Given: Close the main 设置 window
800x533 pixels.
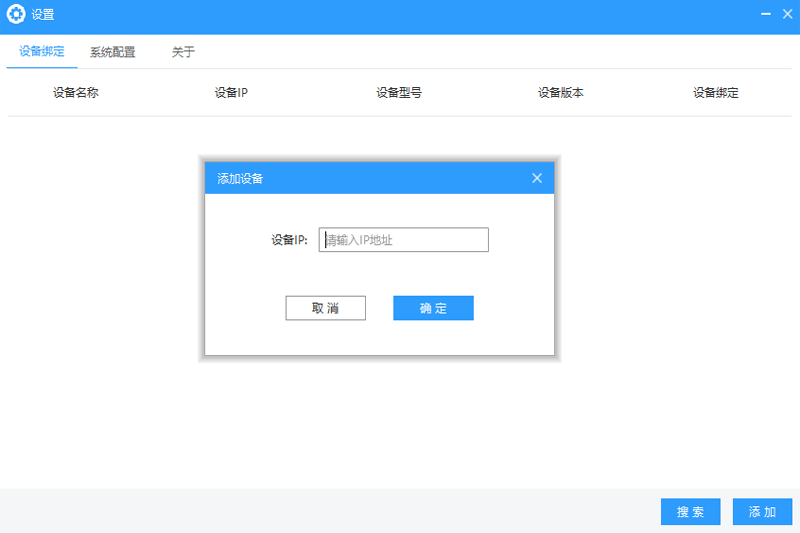Looking at the screenshot, I should [786, 15].
